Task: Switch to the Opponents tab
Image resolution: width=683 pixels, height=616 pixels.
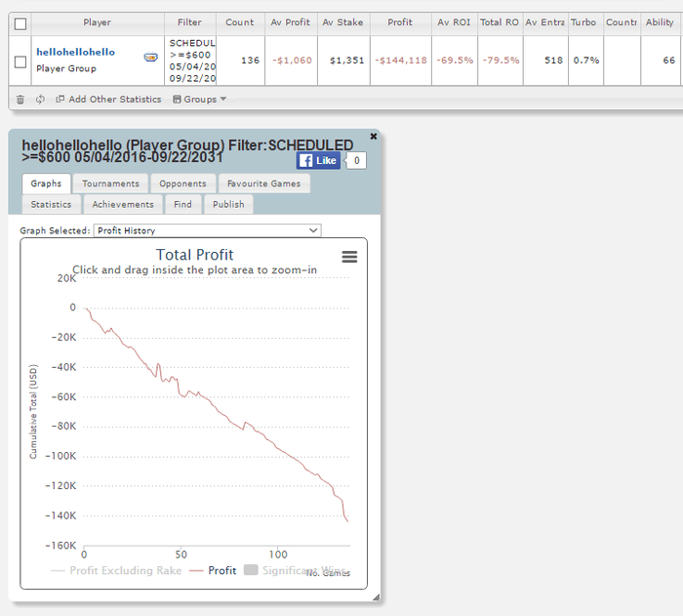Action: [183, 184]
